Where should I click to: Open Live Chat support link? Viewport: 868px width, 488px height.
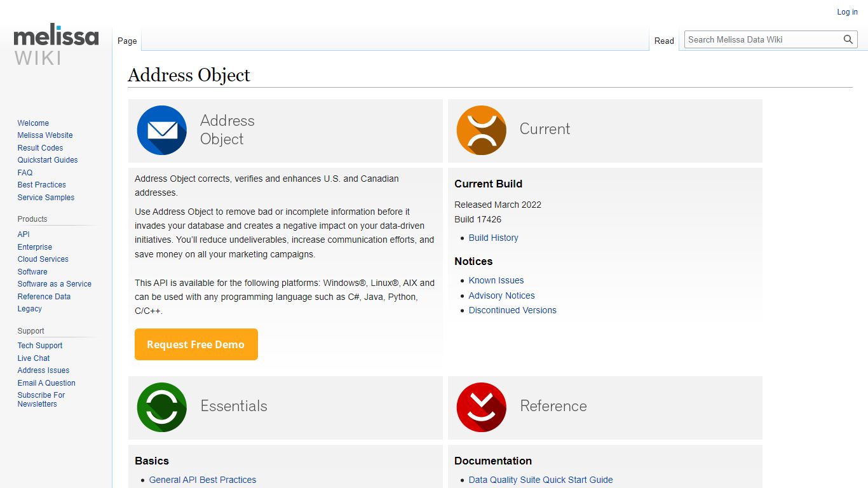click(34, 358)
